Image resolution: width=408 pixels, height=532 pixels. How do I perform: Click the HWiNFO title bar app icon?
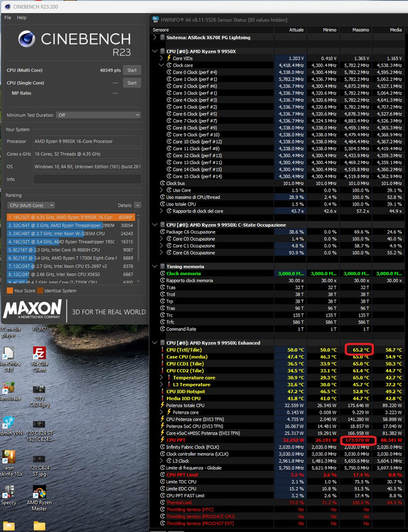click(156, 20)
